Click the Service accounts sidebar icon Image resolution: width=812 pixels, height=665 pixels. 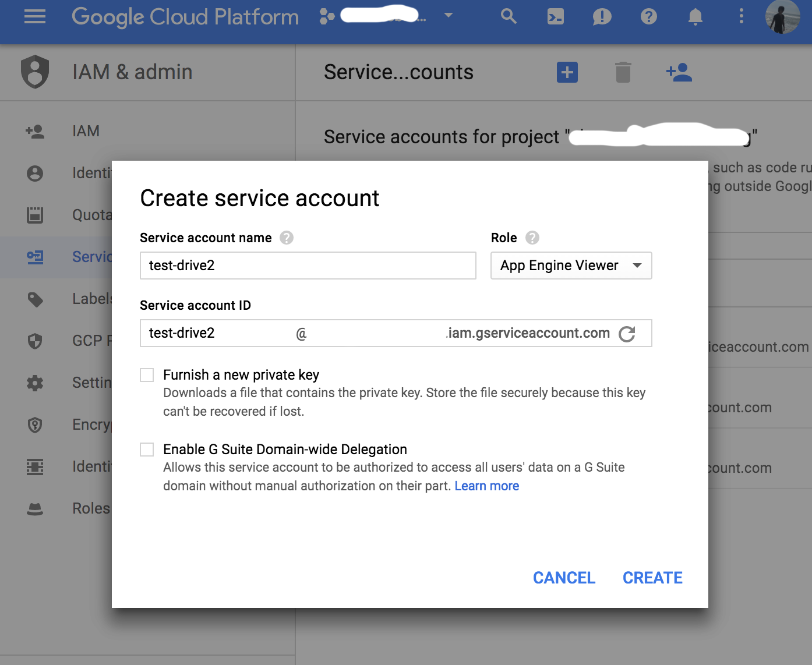[35, 257]
